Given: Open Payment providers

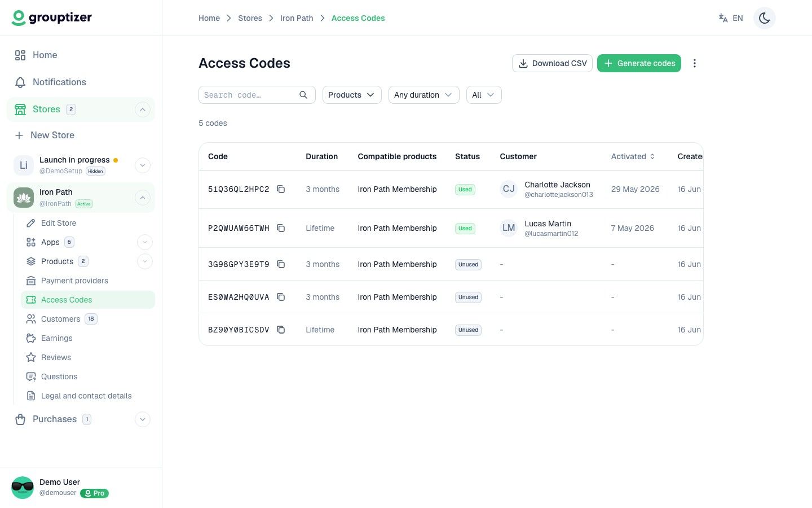Looking at the screenshot, I should click(x=88, y=281).
